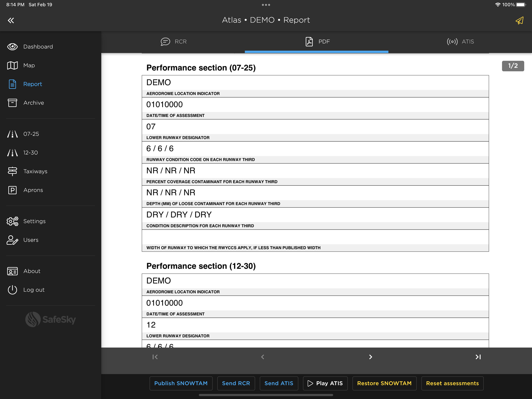Image resolution: width=532 pixels, height=399 pixels.
Task: Open the Aprons section
Action: (x=33, y=190)
